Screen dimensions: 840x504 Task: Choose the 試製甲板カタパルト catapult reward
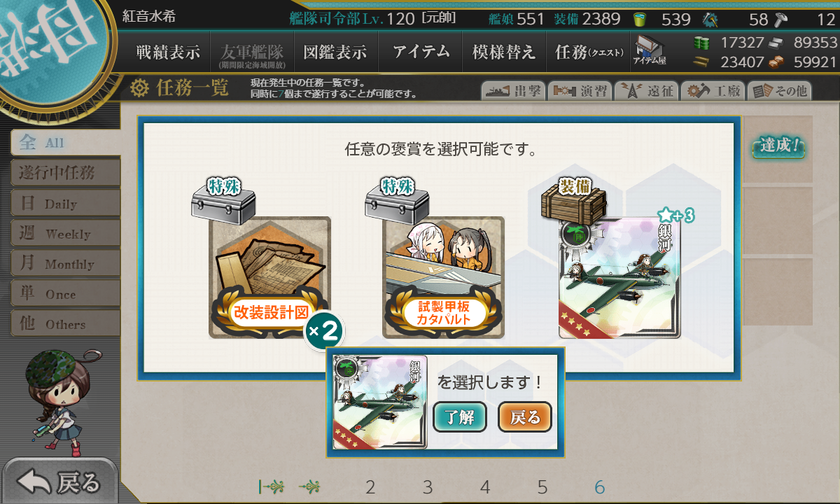point(443,278)
